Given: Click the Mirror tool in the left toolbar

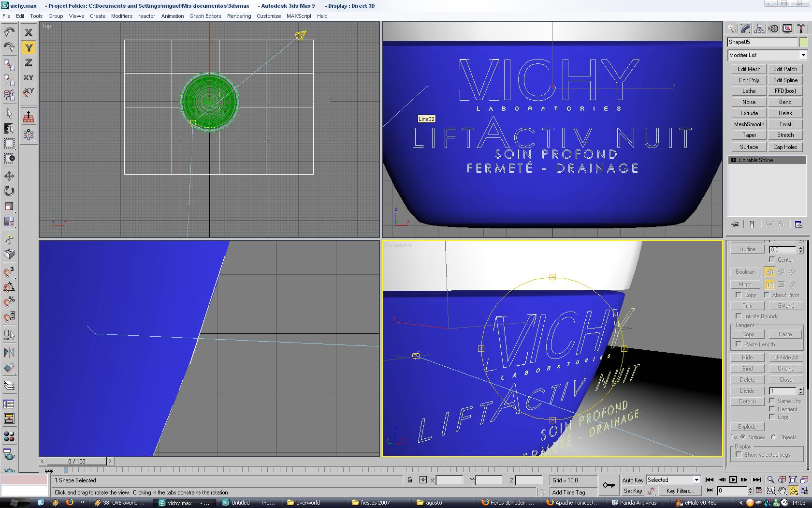Looking at the screenshot, I should click(x=9, y=353).
